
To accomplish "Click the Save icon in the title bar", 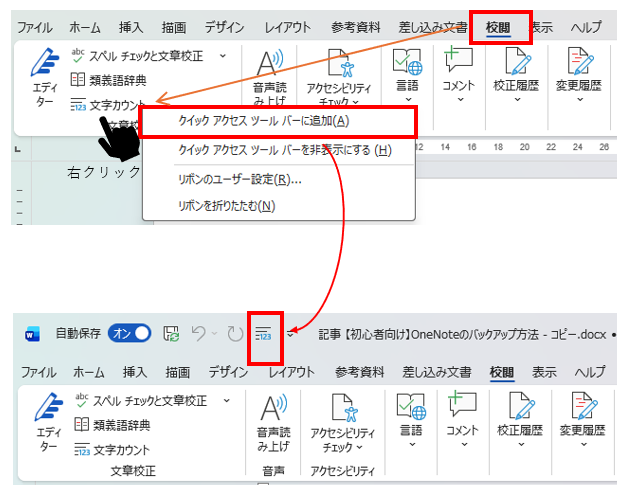I will (x=171, y=334).
